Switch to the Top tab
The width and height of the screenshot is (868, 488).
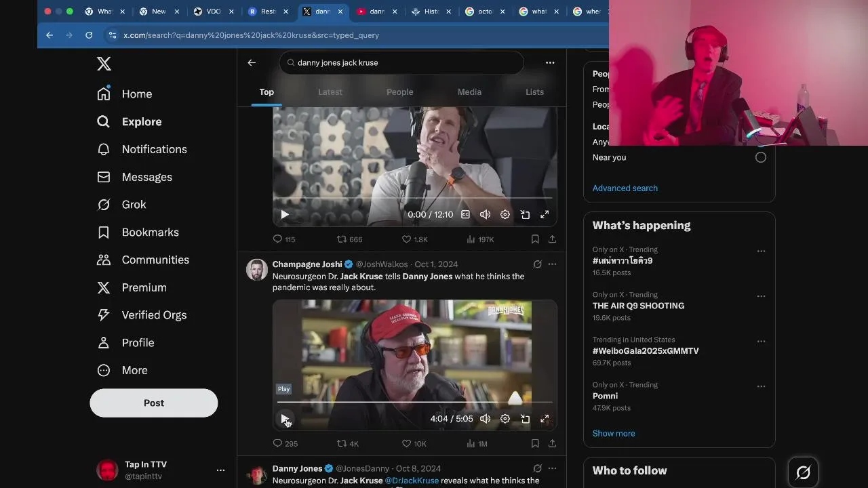pyautogui.click(x=267, y=92)
